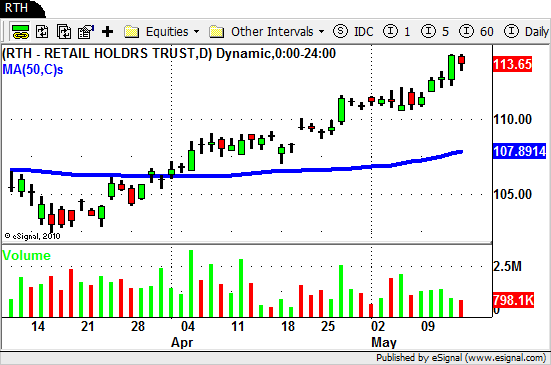This screenshot has height=365, width=551.
Task: Switch to the Daily interval button
Action: [526, 32]
